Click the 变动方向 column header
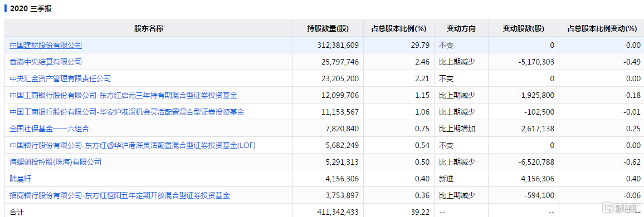 pos(461,28)
